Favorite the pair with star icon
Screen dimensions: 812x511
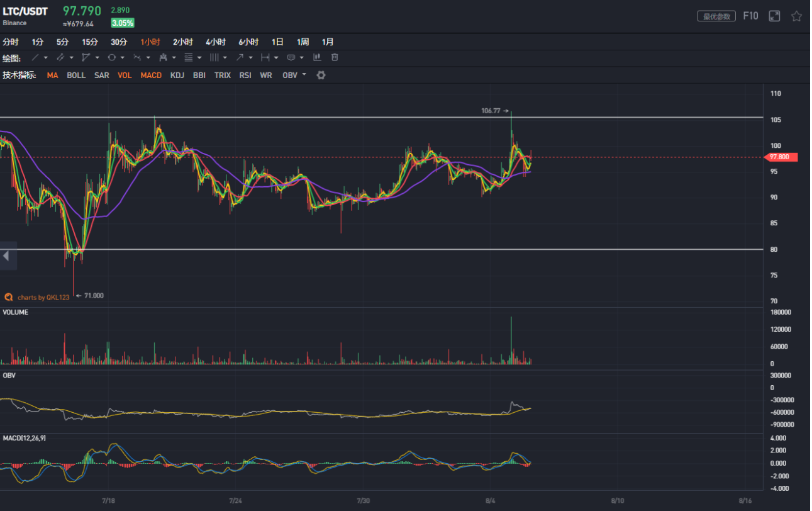pyautogui.click(x=796, y=16)
